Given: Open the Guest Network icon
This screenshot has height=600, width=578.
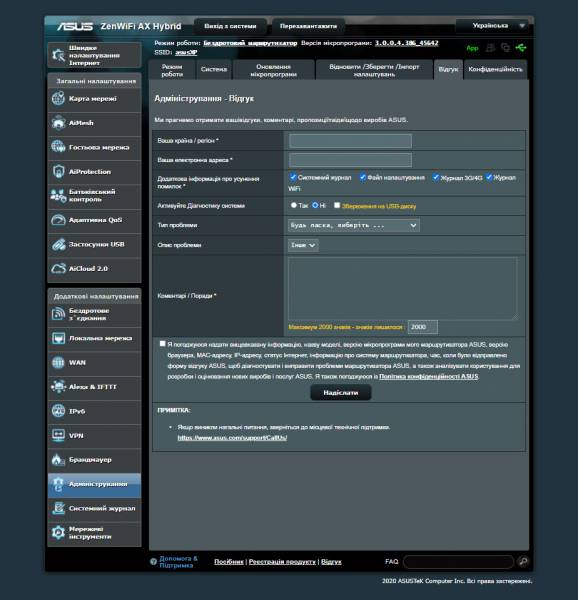Looking at the screenshot, I should click(x=58, y=147).
